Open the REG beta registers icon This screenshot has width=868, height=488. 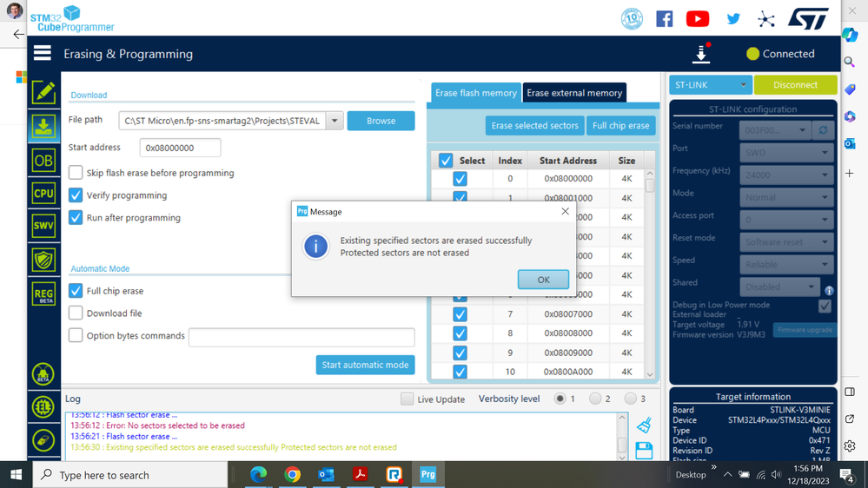(x=43, y=294)
